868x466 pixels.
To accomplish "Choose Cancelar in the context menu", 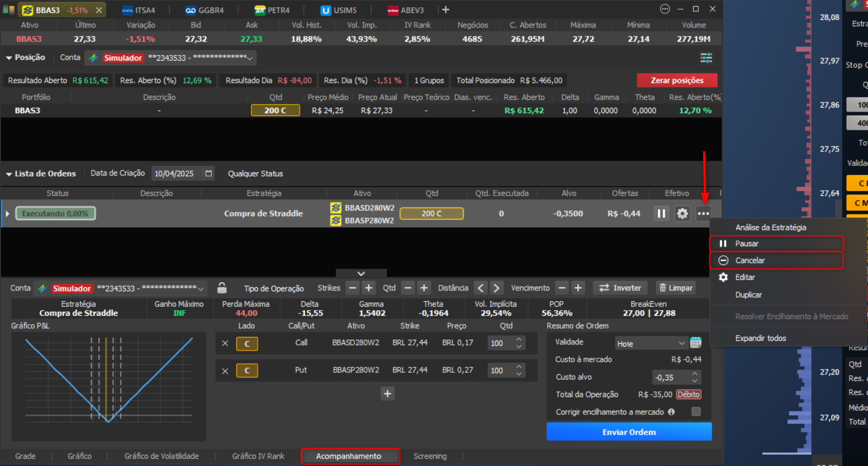I will 777,261.
